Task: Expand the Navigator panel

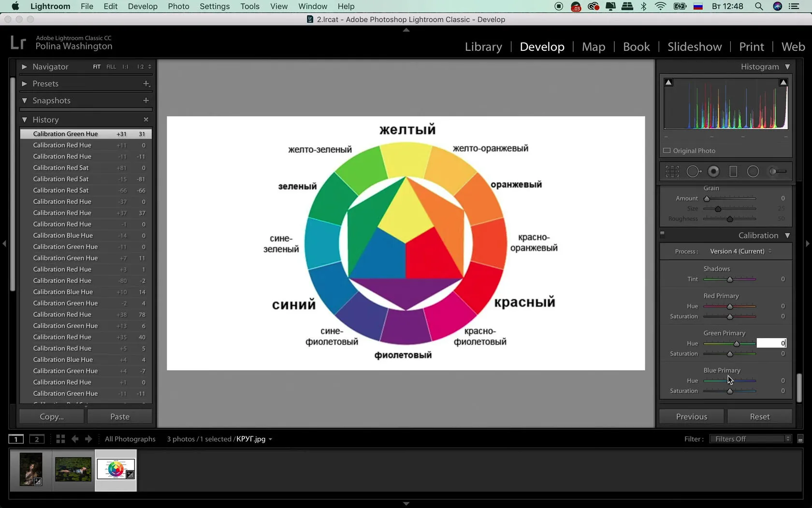Action: (x=24, y=67)
